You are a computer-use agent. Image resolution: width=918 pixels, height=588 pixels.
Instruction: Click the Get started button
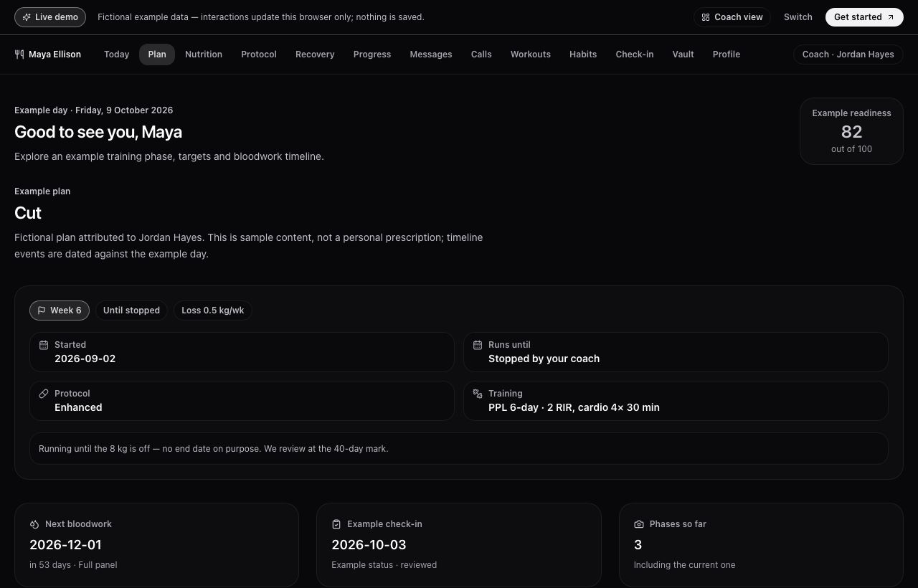(x=864, y=17)
